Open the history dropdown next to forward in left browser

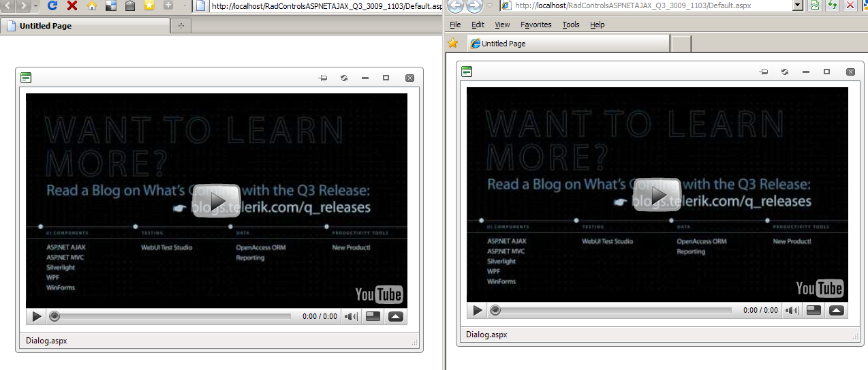point(36,5)
